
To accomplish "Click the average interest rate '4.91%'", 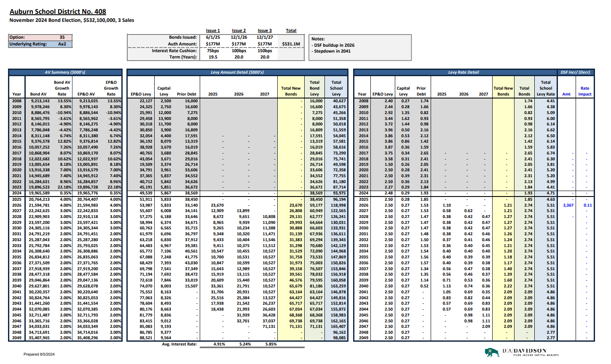I will tap(220, 344).
